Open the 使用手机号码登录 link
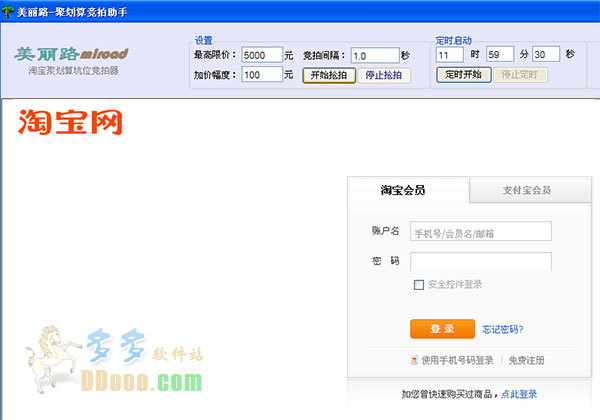 coord(457,360)
